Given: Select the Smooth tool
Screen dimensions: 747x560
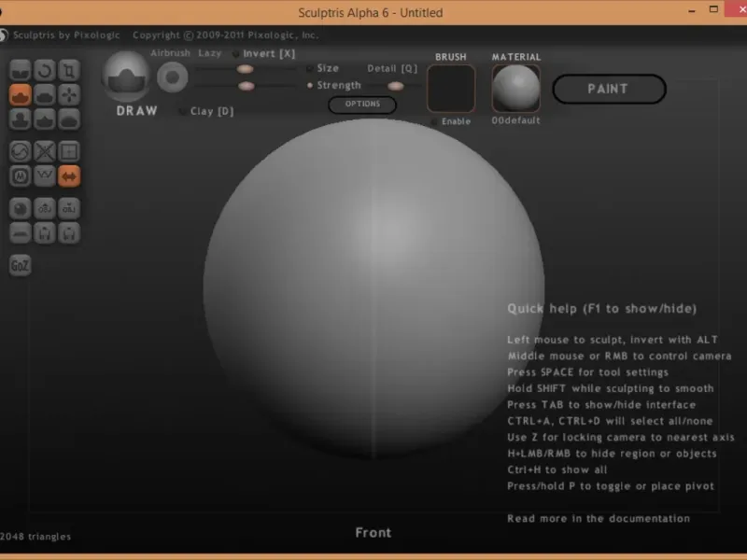Looking at the screenshot, I should (x=69, y=119).
